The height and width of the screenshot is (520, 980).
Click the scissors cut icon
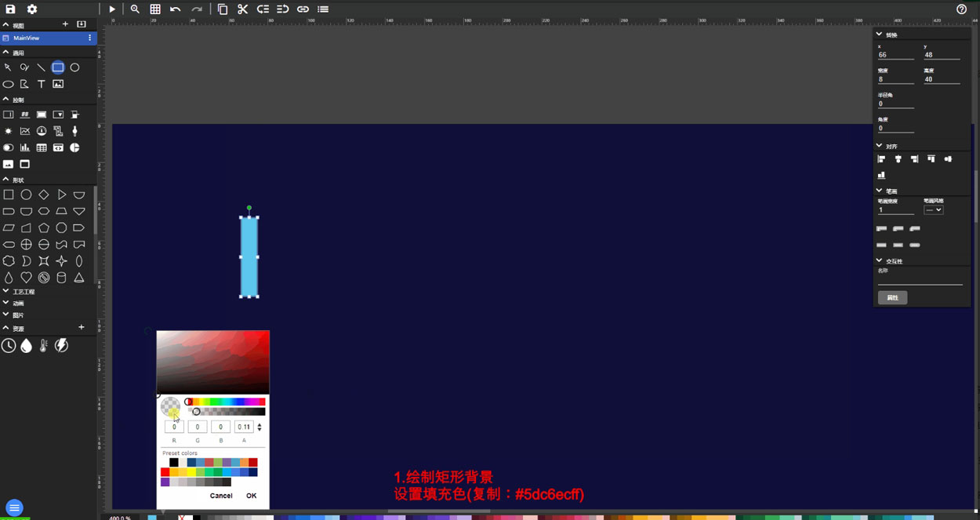pos(242,9)
